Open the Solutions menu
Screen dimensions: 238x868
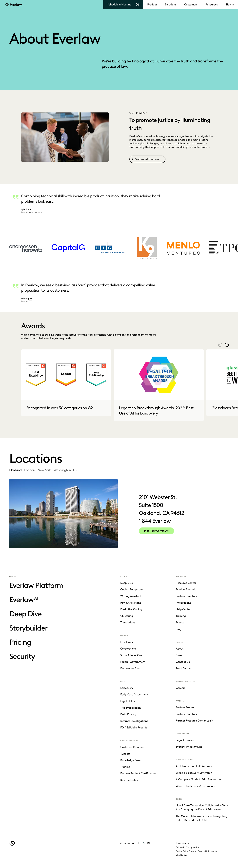pyautogui.click(x=171, y=5)
